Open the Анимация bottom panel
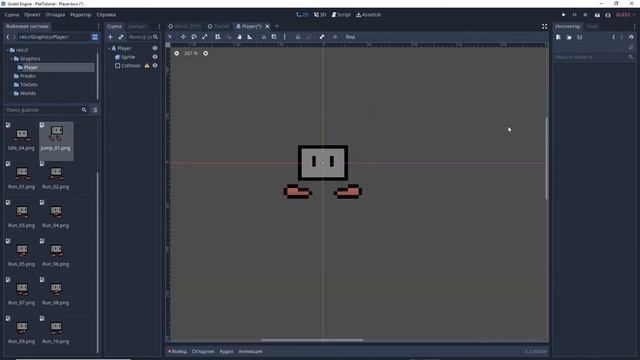The image size is (640, 360). pyautogui.click(x=250, y=351)
